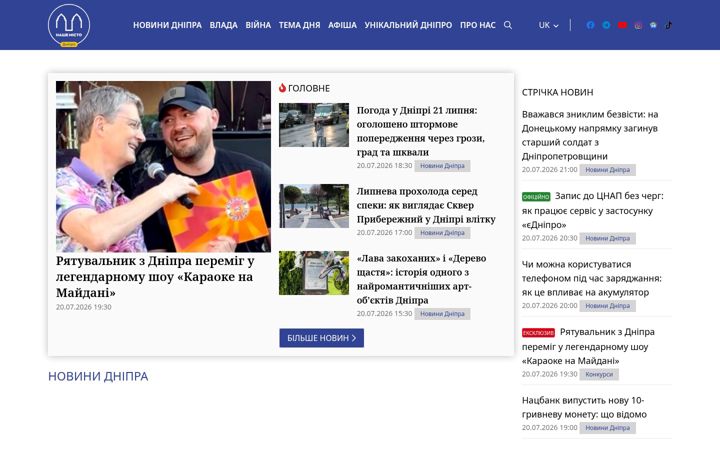Click the green ОФІЦІЙНО badge
Screen dimensions: 720x450
[x=536, y=197]
